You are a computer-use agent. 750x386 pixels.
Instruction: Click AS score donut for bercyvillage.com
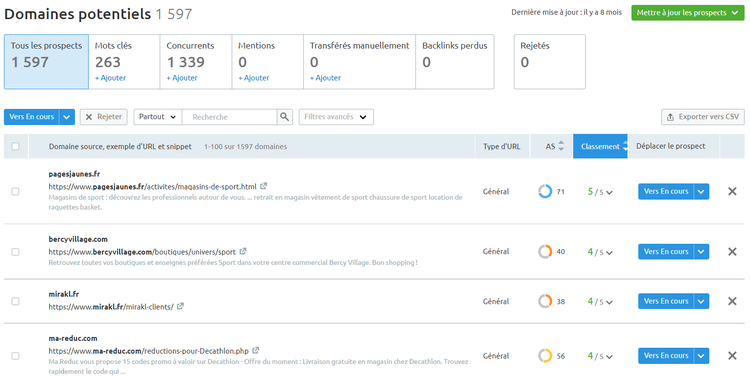[x=545, y=252]
